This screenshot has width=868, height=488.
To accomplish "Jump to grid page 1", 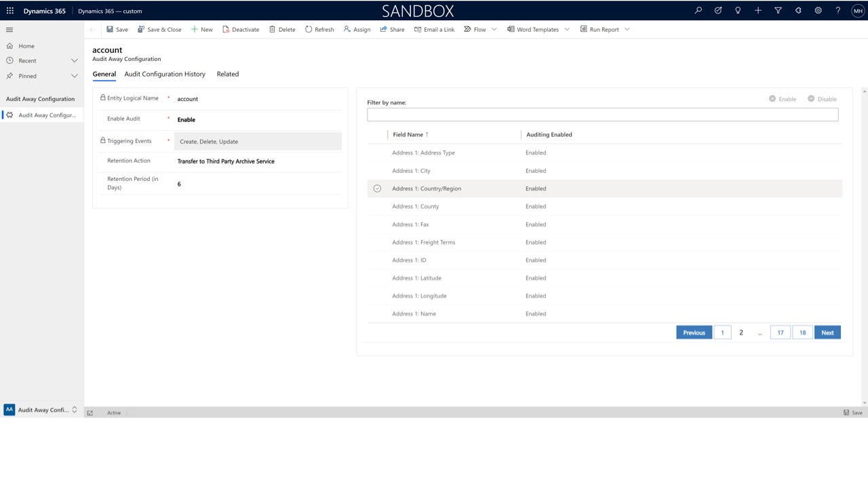I will click(x=722, y=333).
